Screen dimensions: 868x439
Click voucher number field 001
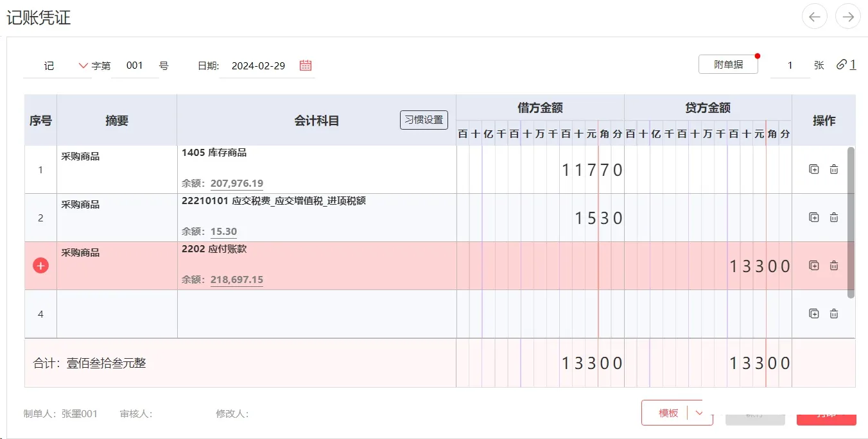135,65
